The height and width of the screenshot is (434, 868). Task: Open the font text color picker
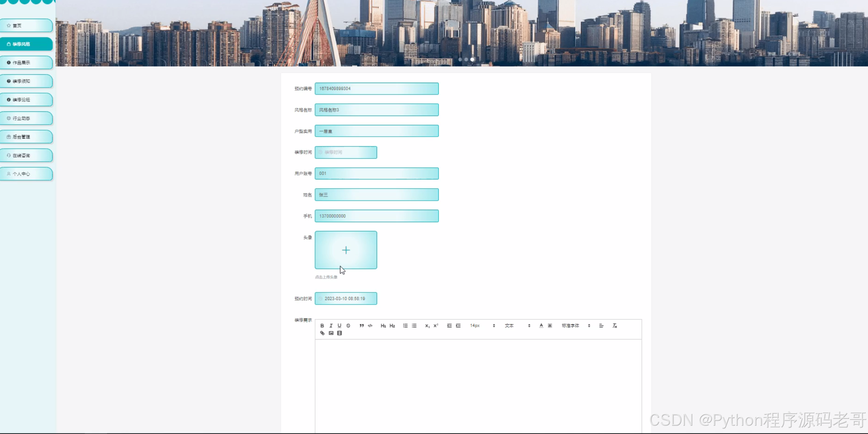541,326
